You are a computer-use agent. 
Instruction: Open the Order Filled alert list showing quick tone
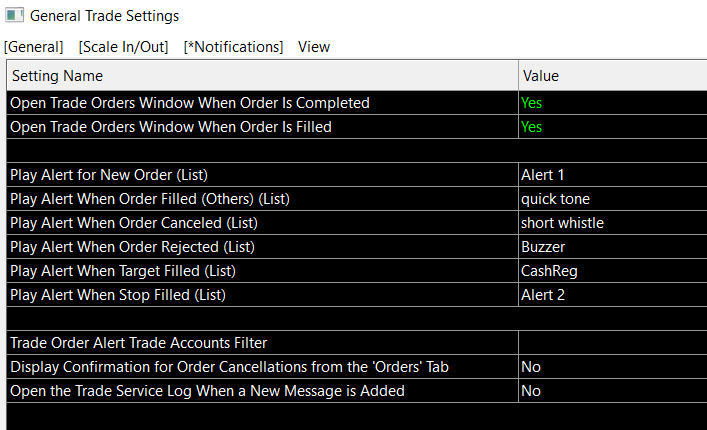555,199
